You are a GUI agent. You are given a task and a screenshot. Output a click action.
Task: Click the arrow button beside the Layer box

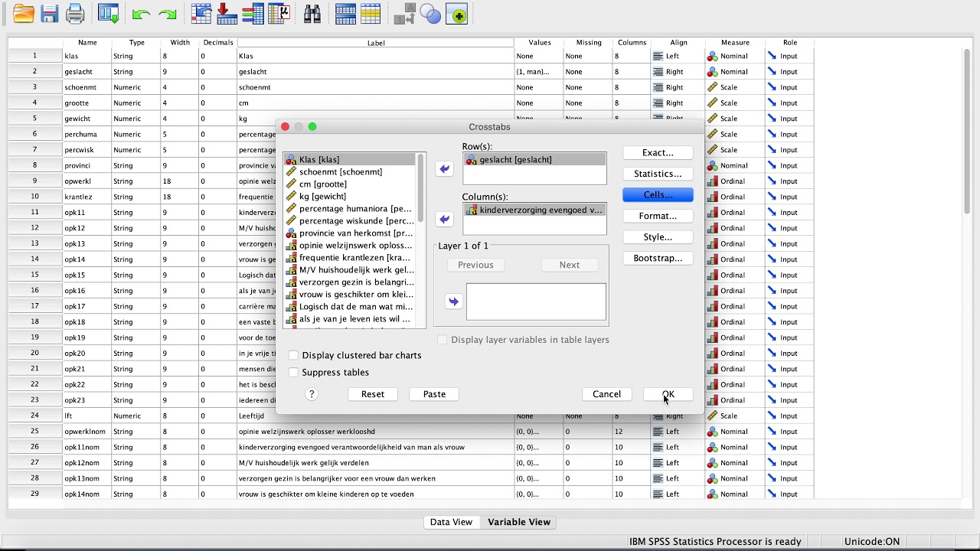(453, 302)
